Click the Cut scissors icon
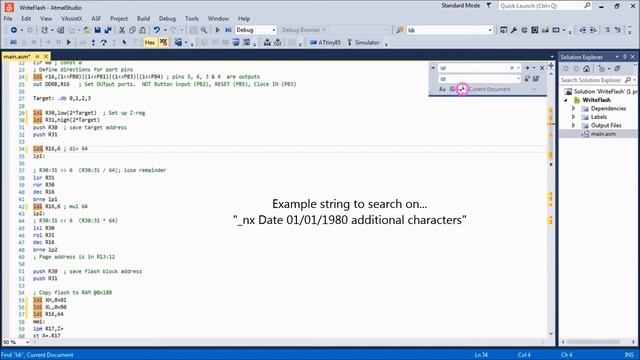Screen dimensions: 640x360 (122, 30)
